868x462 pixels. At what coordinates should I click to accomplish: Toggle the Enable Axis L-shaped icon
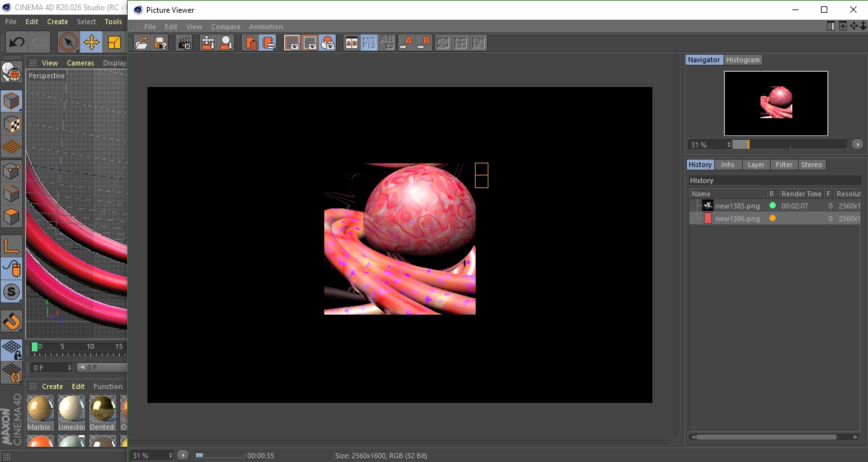tap(11, 246)
